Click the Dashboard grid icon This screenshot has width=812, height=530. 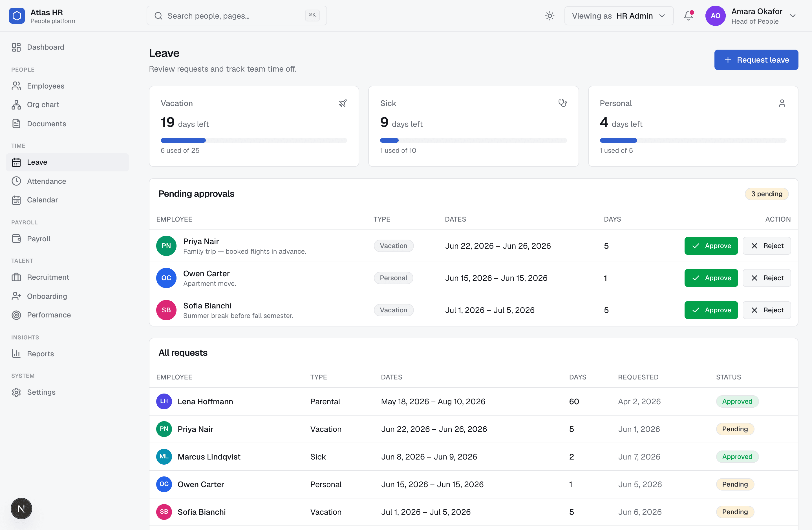click(16, 47)
